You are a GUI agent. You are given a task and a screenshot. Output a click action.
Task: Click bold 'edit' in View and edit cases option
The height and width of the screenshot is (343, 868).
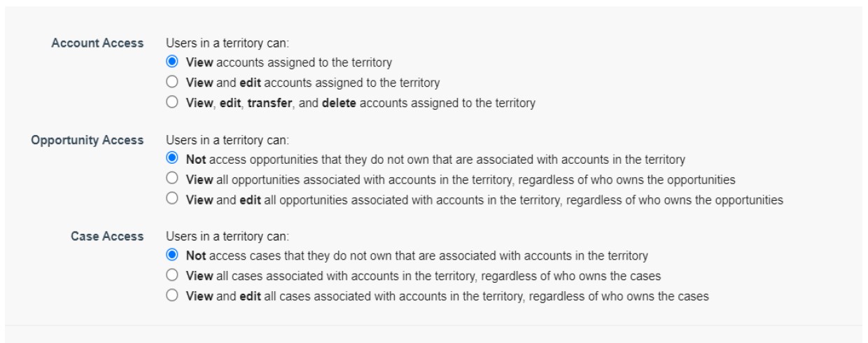[250, 296]
